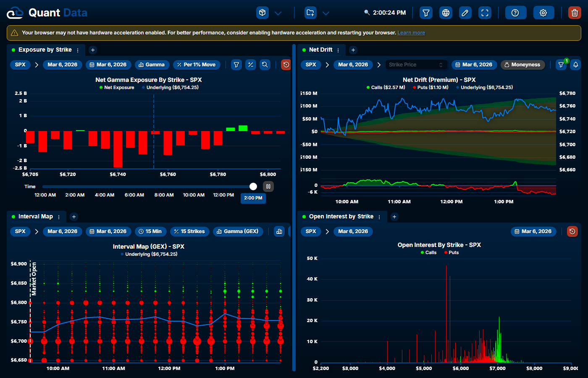Select the Exposure by Strike tab
This screenshot has height=378, width=588.
click(45, 50)
